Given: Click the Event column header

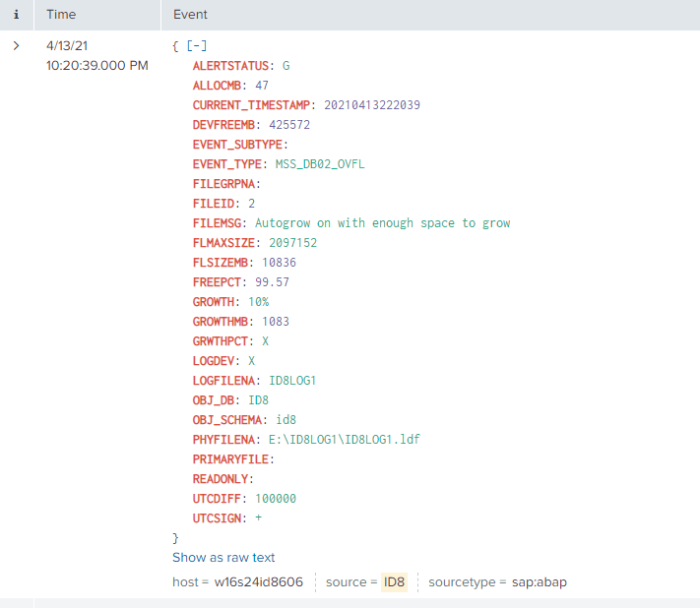Looking at the screenshot, I should click(190, 15).
